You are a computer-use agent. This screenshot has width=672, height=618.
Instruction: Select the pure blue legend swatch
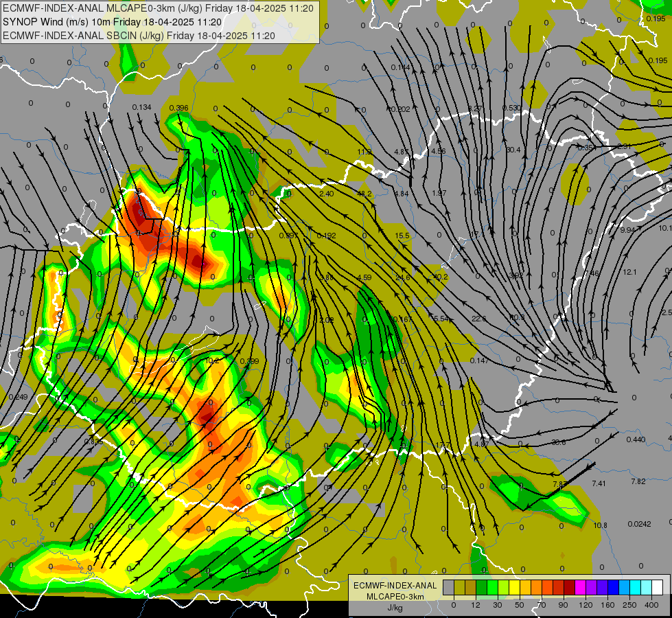[614, 588]
